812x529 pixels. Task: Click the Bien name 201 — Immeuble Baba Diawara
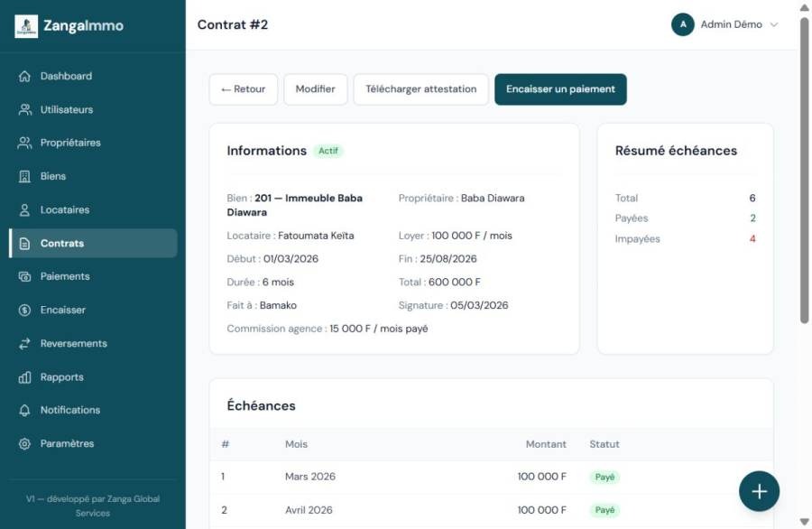(x=295, y=205)
